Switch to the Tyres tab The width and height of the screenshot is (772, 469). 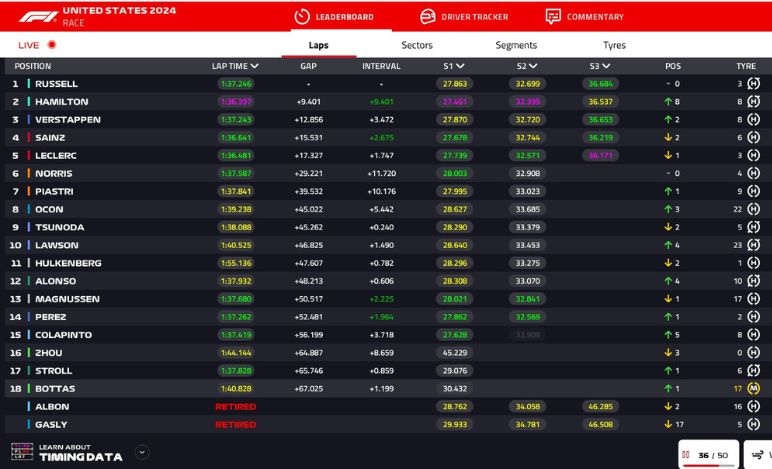[614, 45]
